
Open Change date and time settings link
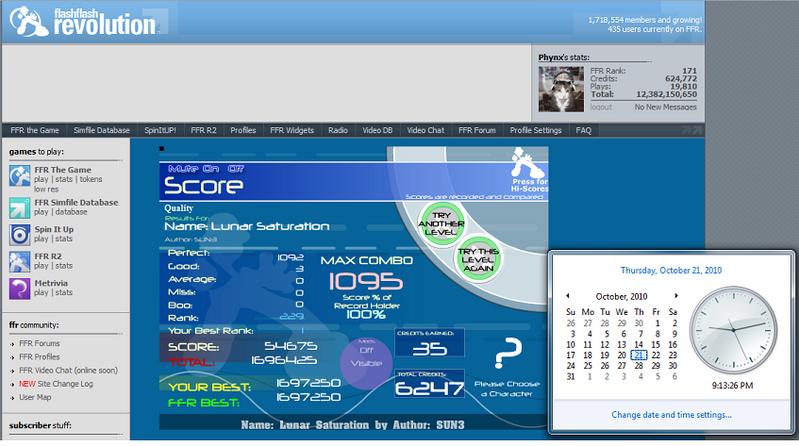[x=672, y=415]
